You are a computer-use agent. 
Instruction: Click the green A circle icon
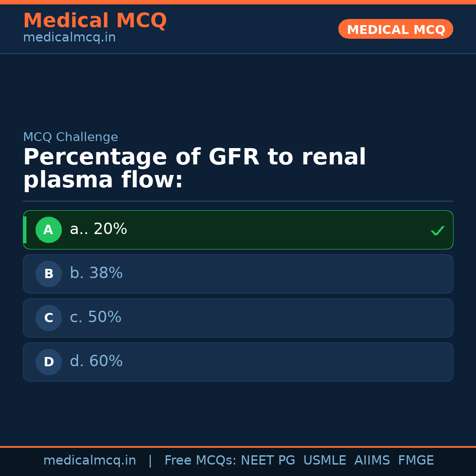[48, 230]
